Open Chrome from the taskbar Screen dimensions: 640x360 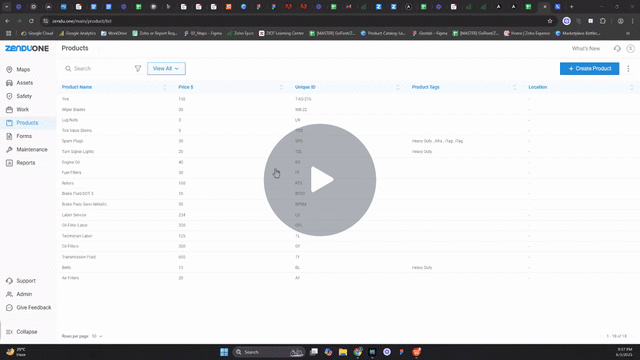click(358, 352)
